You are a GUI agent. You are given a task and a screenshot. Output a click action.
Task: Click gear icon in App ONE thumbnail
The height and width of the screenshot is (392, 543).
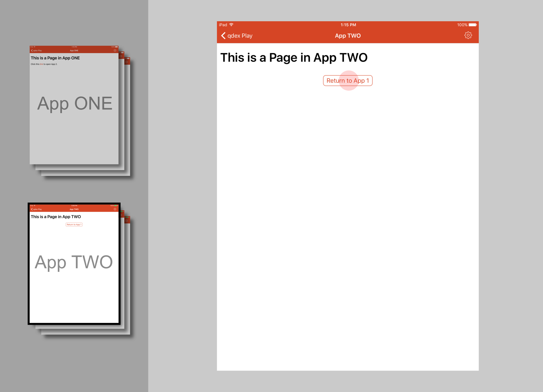click(x=115, y=51)
